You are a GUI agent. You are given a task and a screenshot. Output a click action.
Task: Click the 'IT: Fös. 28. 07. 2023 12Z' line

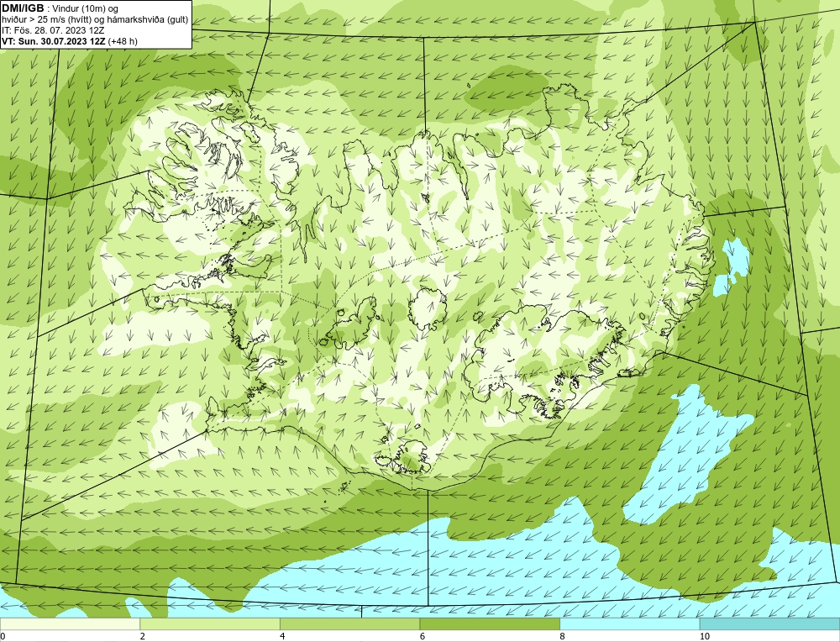click(x=53, y=30)
